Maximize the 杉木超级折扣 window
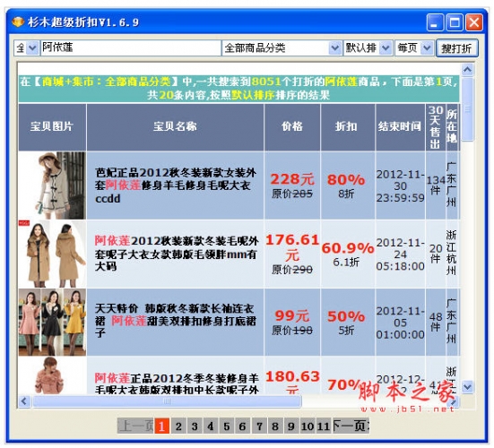This screenshot has height=448, width=494. tap(455, 22)
